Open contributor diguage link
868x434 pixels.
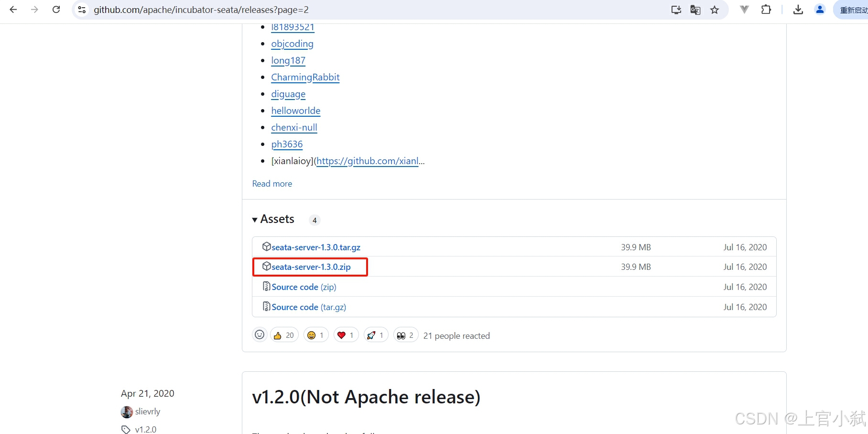[288, 94]
